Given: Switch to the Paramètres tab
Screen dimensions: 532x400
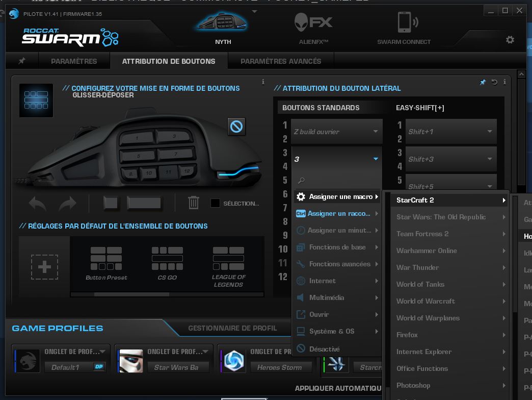Looking at the screenshot, I should pos(74,61).
